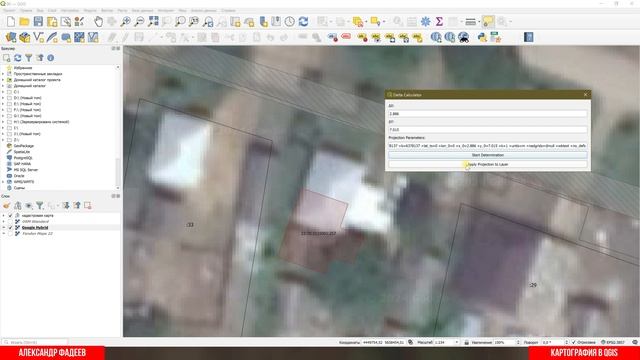Click the second delta value input field
This screenshot has width=640, height=360.
pos(488,130)
